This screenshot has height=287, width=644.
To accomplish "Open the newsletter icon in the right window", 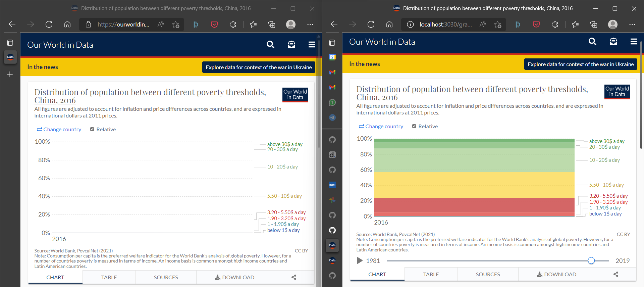I will pyautogui.click(x=613, y=42).
